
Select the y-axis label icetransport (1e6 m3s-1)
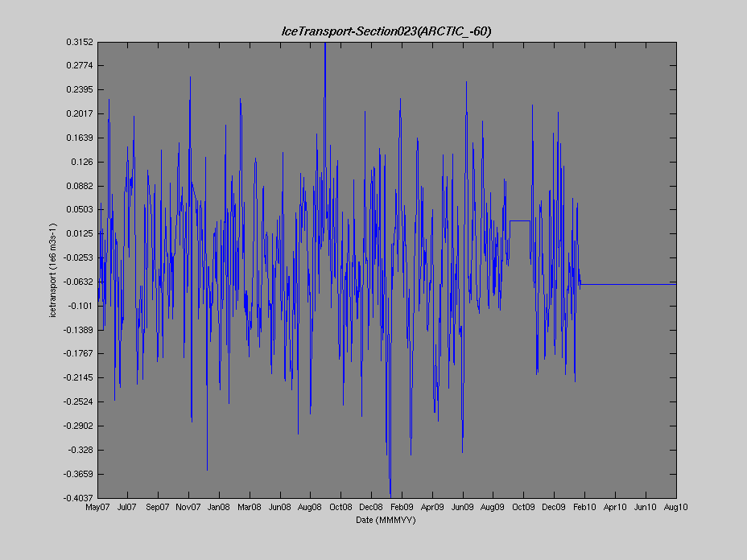(53, 270)
